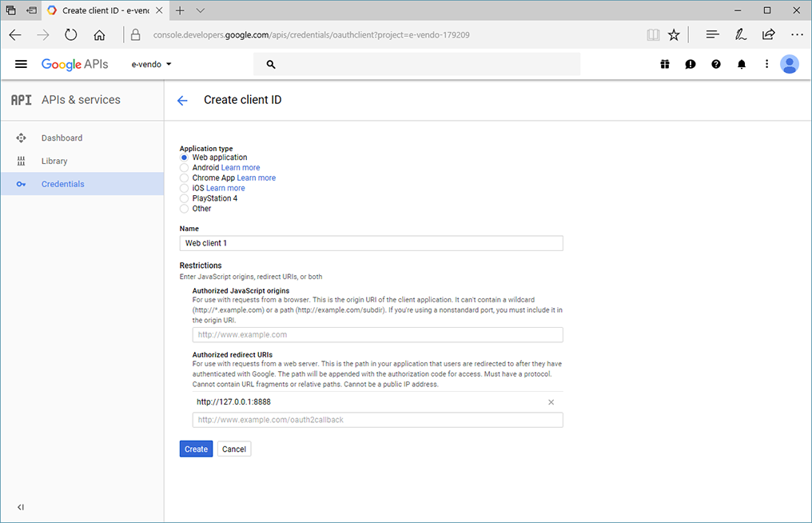The image size is (812, 523).
Task: Click the http://127.0.0.1:8888 URI entry
Action: [x=233, y=401]
